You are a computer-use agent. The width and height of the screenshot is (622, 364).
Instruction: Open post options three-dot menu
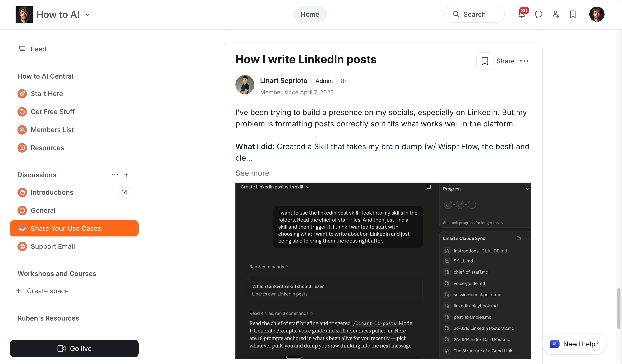(x=524, y=61)
